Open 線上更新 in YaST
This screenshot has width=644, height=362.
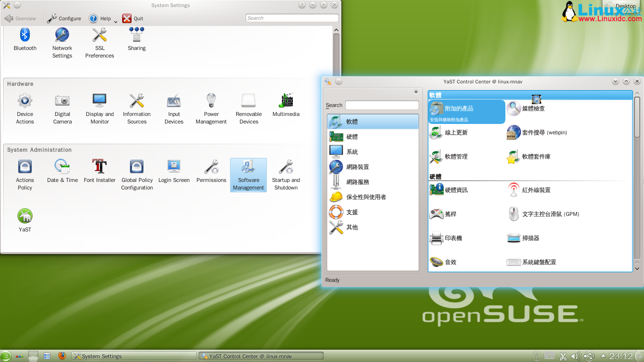pyautogui.click(x=448, y=132)
